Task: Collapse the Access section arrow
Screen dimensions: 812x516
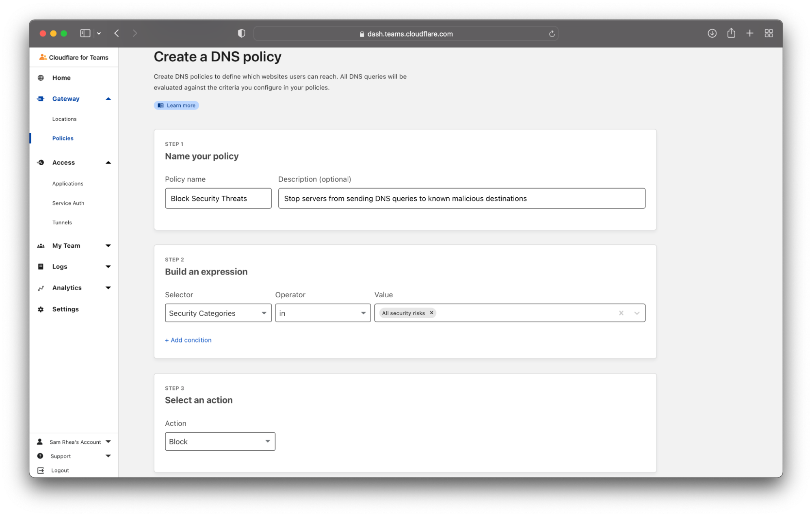Action: [108, 162]
